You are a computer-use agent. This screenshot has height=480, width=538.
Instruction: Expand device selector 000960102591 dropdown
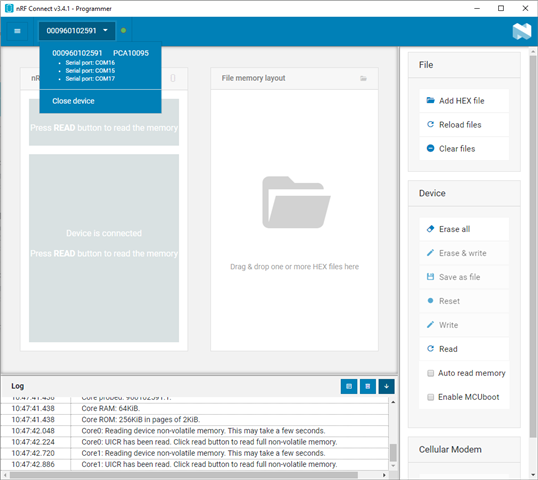pyautogui.click(x=77, y=31)
